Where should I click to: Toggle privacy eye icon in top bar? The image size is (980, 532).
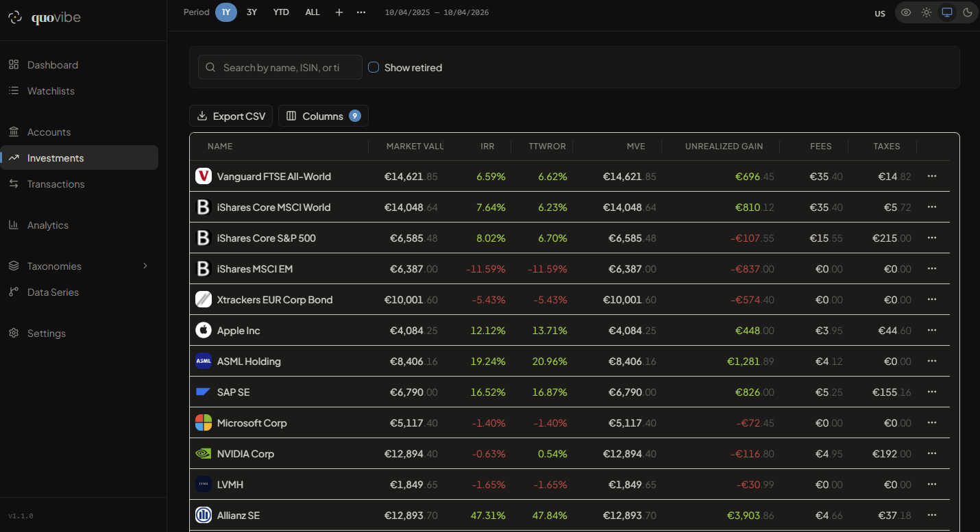pos(906,12)
